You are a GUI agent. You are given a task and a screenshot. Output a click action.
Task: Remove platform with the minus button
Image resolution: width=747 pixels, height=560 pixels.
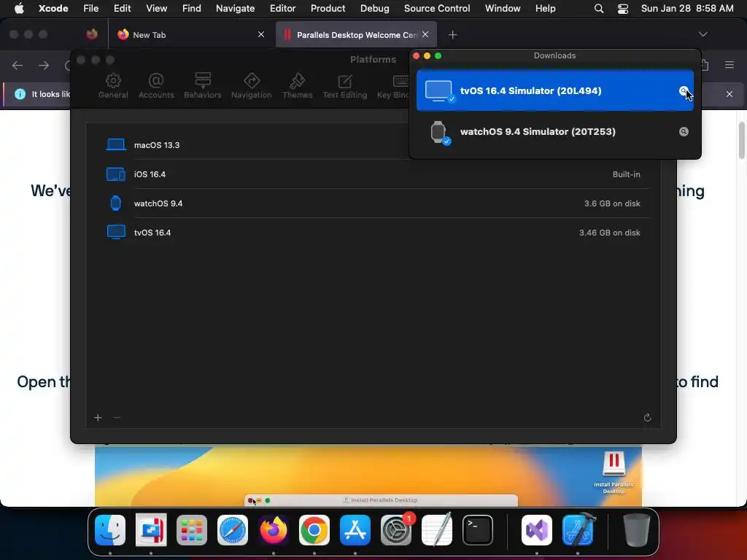[x=117, y=418]
